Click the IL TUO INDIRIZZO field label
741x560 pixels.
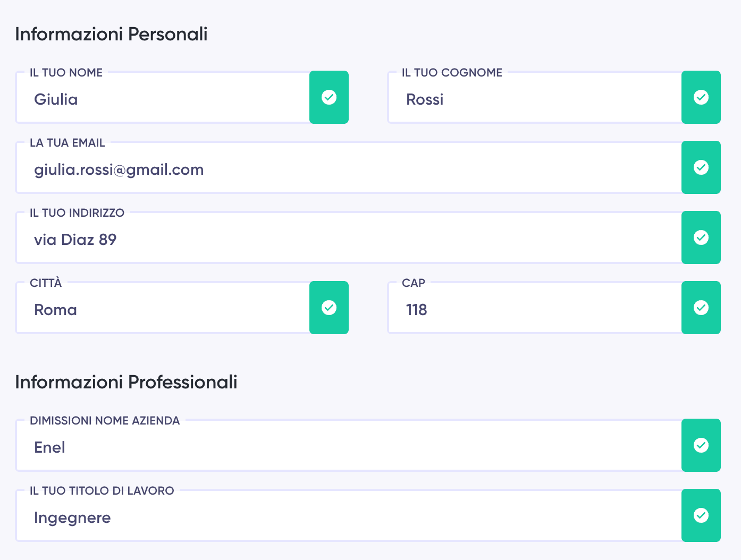click(77, 213)
